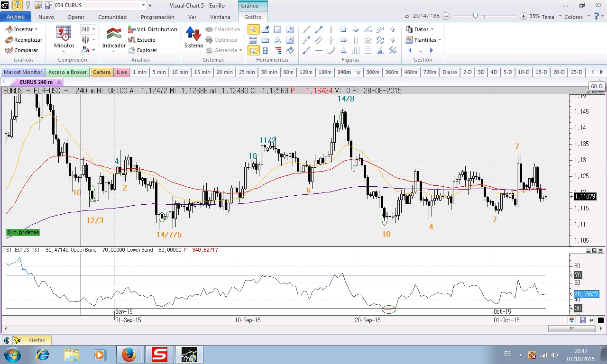Click the Reemplazar button
This screenshot has width=607, height=364.
tap(24, 40)
